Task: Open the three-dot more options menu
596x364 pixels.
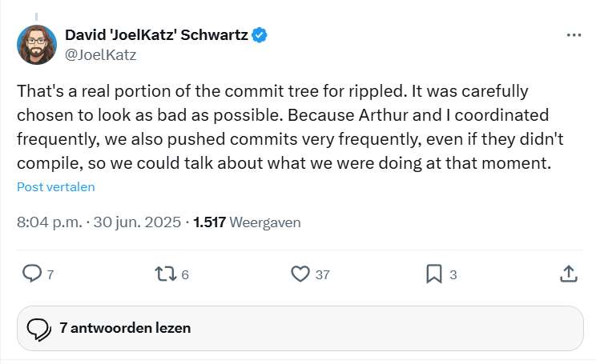Action: coord(574,36)
